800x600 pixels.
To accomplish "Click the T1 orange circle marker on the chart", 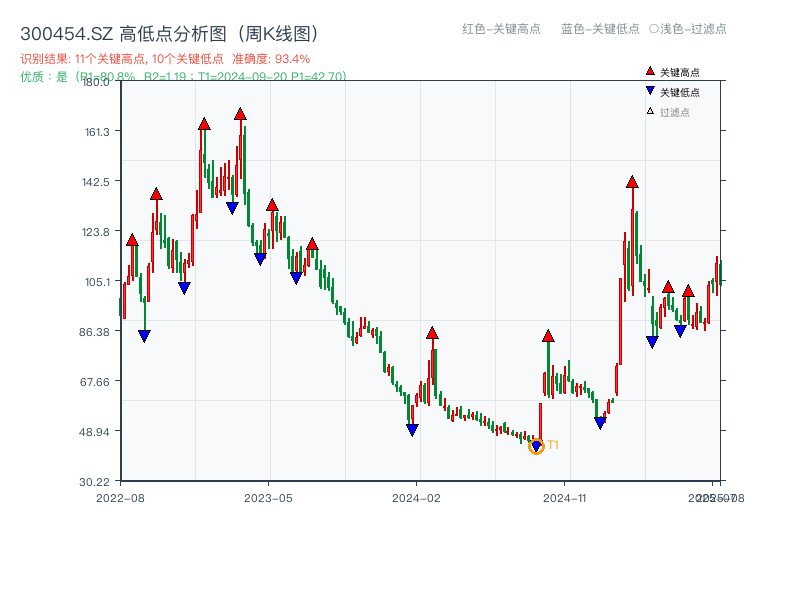I will tap(536, 447).
